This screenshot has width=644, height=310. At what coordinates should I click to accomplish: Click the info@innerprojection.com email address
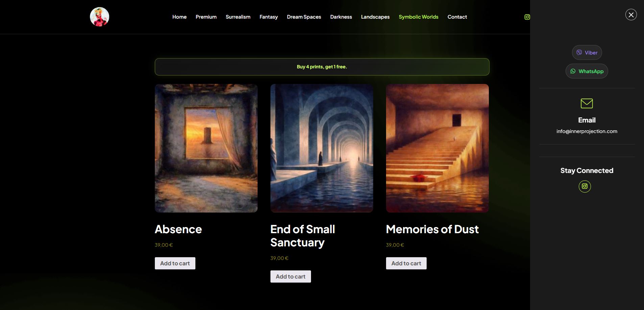pos(587,131)
